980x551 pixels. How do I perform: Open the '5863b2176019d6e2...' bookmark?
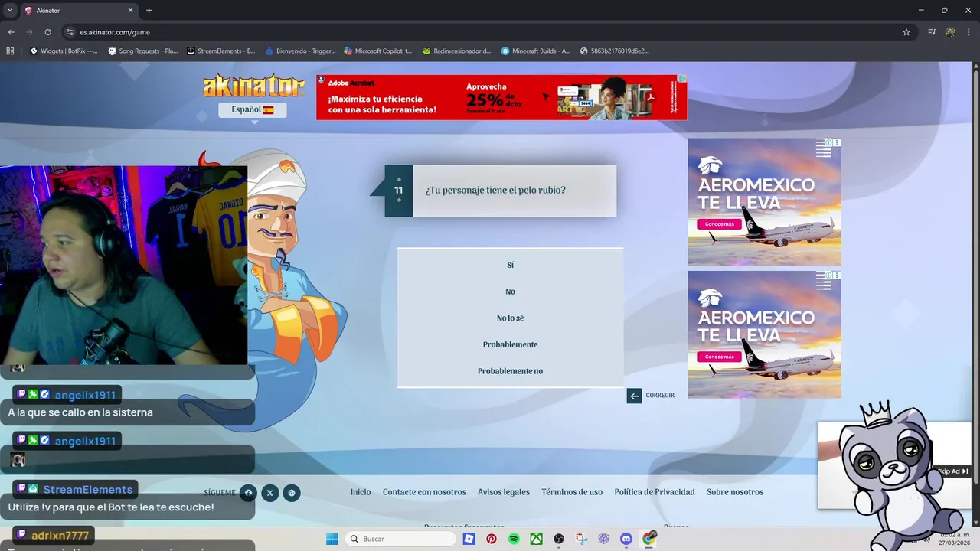tap(615, 51)
